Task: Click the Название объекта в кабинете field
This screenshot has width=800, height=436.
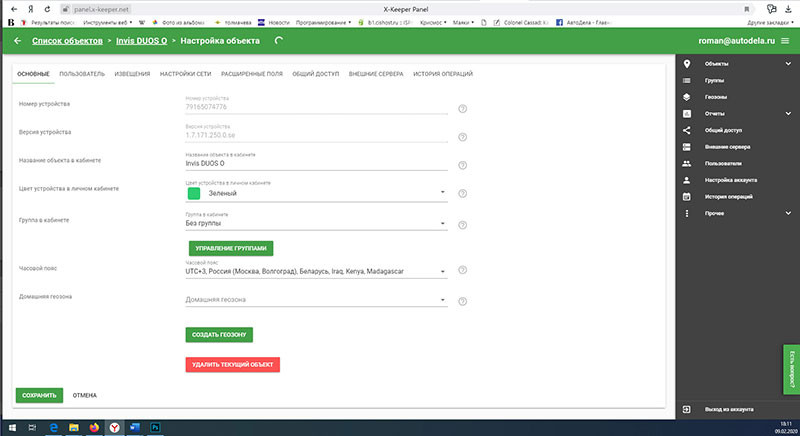Action: [315, 163]
